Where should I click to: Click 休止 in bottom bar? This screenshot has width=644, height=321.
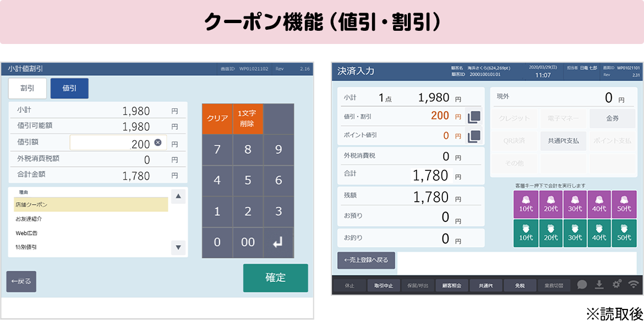pos(350,285)
